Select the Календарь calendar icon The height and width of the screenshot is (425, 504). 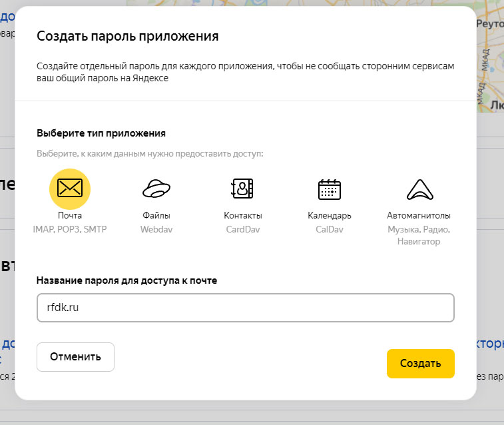tap(330, 189)
